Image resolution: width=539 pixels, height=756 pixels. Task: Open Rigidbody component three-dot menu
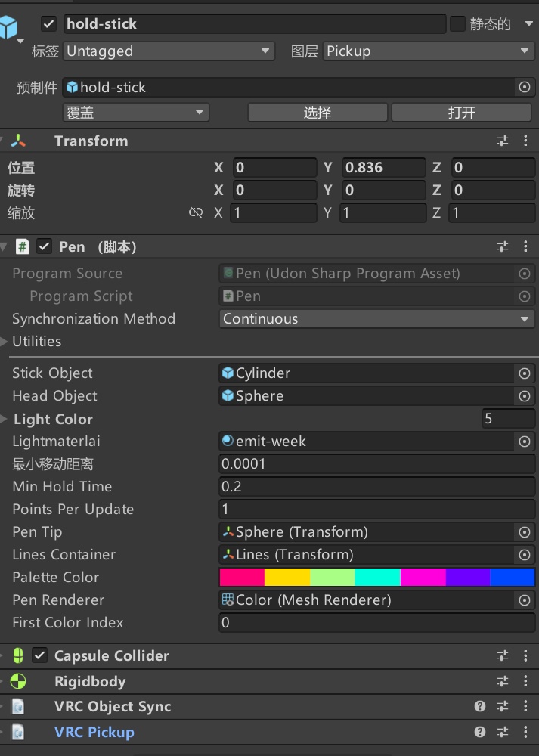pos(525,681)
